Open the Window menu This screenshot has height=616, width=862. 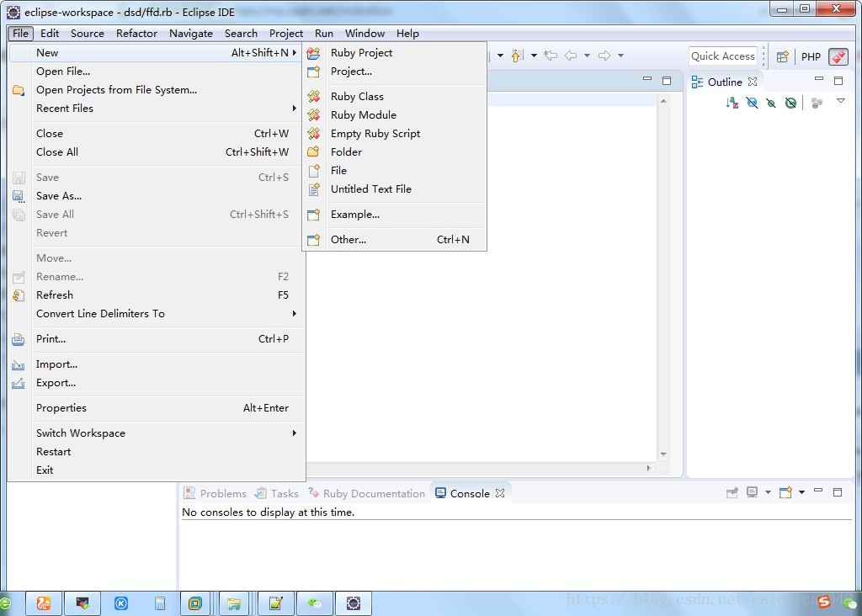tap(364, 34)
